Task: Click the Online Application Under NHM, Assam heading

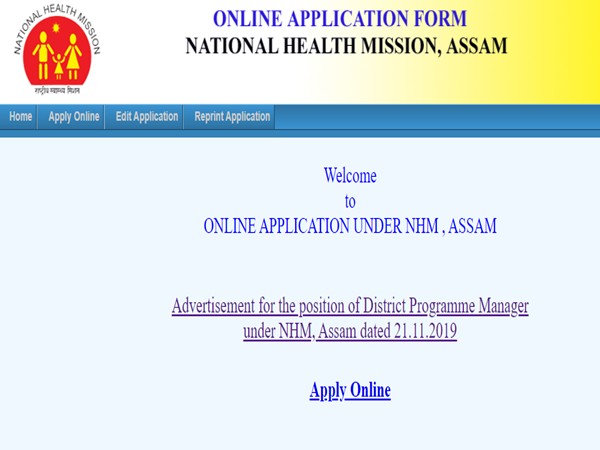Action: click(x=350, y=226)
